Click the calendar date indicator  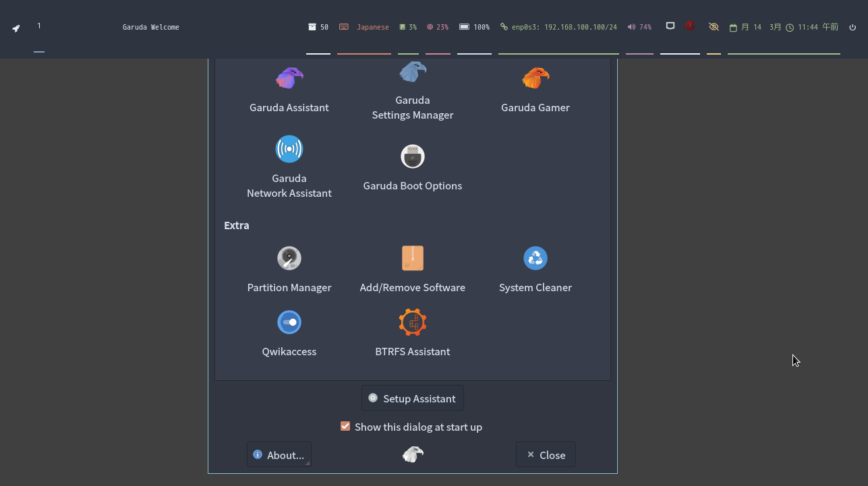tap(755, 27)
